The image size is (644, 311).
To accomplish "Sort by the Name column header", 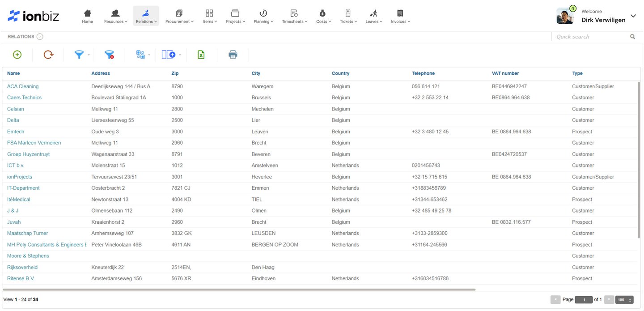I will pos(13,73).
